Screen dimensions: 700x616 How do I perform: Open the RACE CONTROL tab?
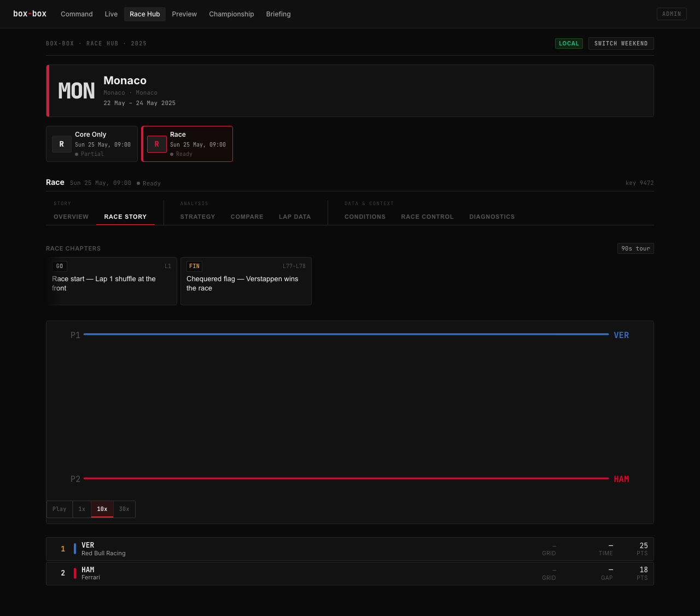pyautogui.click(x=428, y=217)
